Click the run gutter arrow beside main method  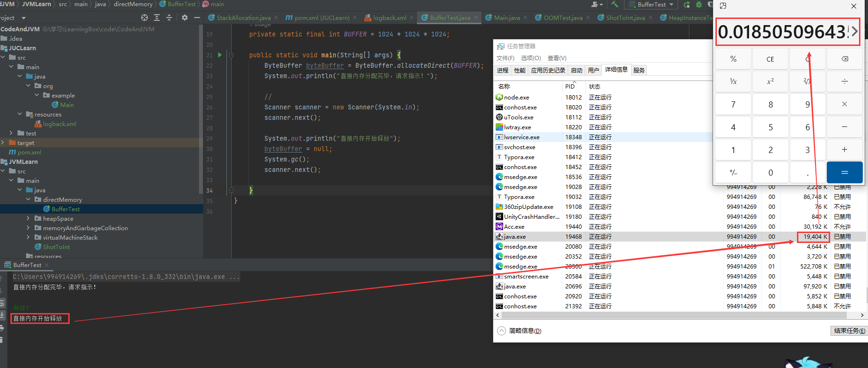click(220, 55)
